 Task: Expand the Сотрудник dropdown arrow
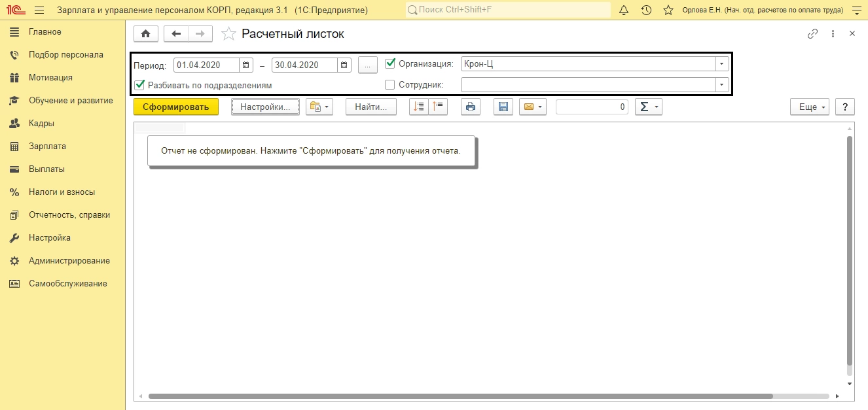tap(721, 85)
